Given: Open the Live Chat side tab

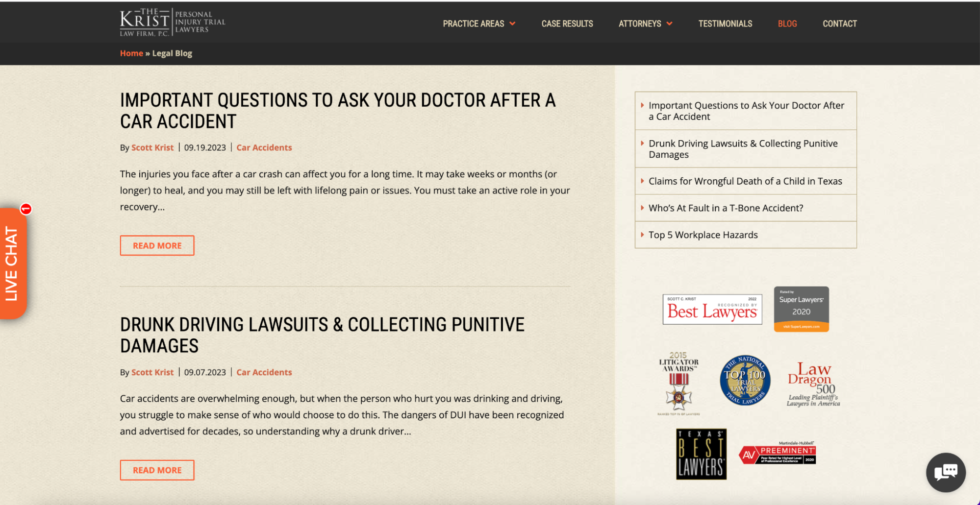Looking at the screenshot, I should coord(13,264).
